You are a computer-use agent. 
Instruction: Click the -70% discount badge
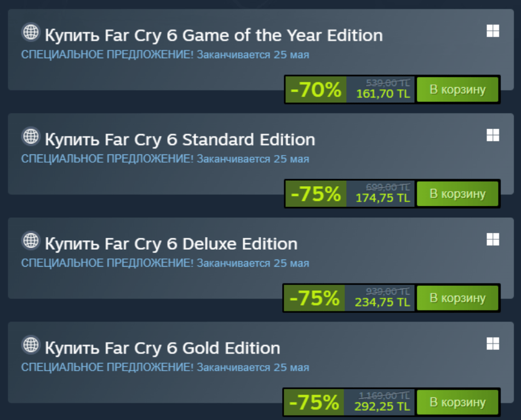click(316, 90)
